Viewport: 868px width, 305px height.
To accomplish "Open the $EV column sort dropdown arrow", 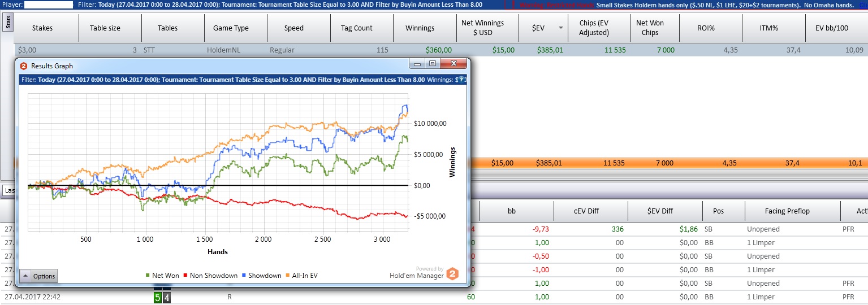I will [x=560, y=28].
